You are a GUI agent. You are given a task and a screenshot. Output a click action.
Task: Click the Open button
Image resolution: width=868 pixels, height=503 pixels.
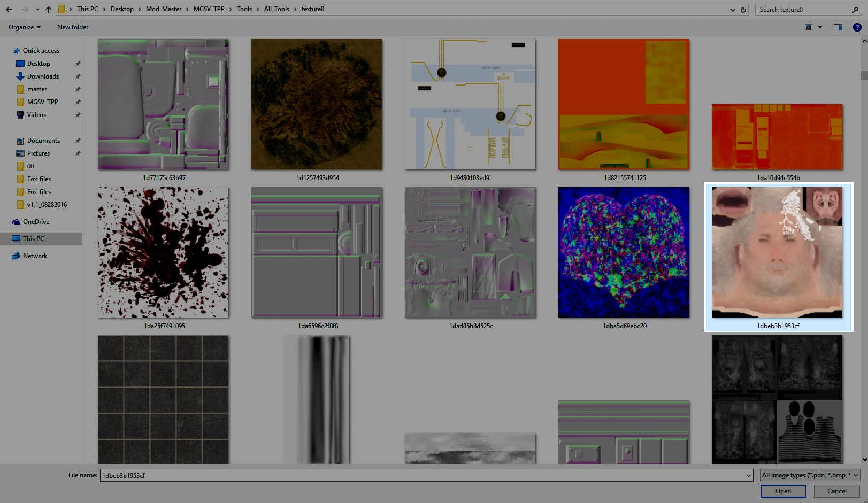point(783,491)
